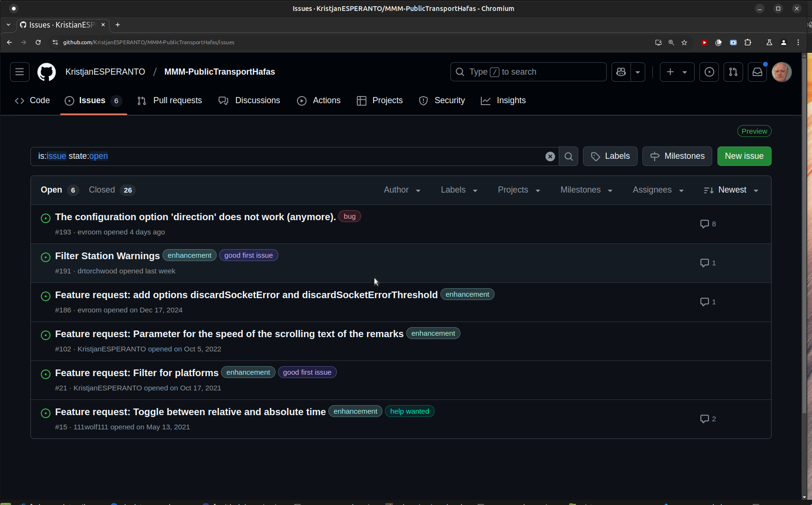Select the Issues tab
The width and height of the screenshot is (812, 505).
click(x=94, y=100)
